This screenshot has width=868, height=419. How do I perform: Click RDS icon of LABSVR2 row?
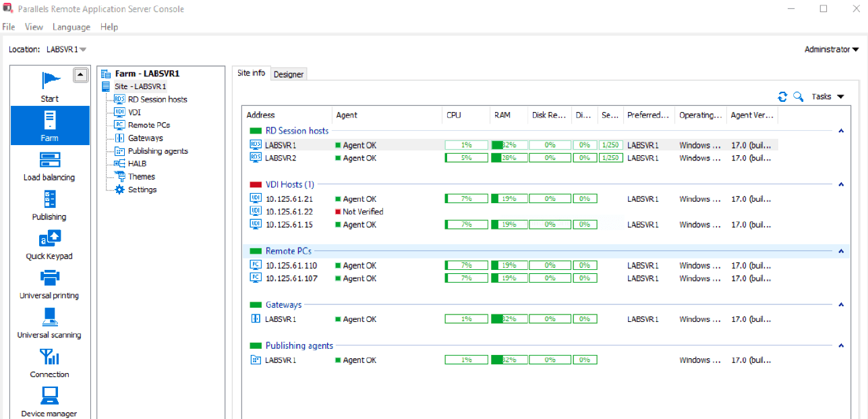pyautogui.click(x=256, y=157)
